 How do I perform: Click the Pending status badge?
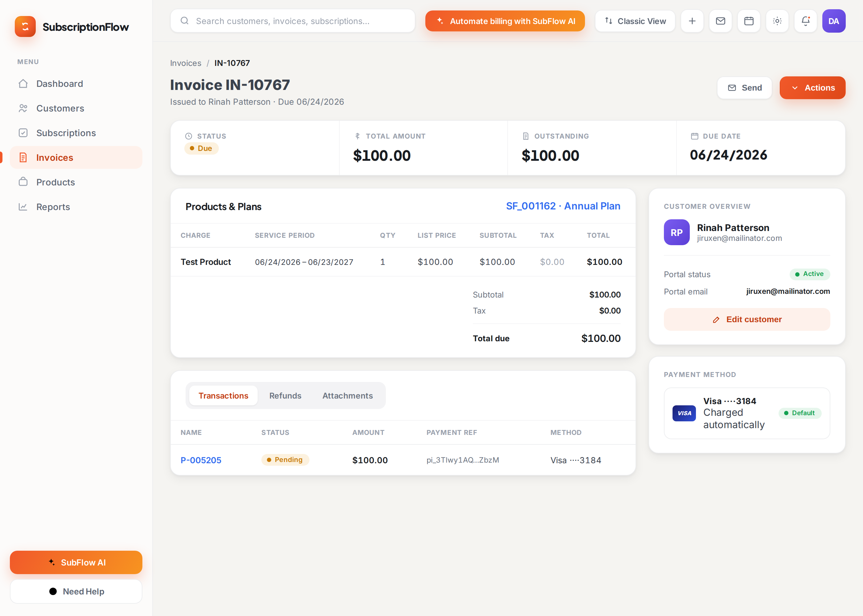click(x=285, y=460)
